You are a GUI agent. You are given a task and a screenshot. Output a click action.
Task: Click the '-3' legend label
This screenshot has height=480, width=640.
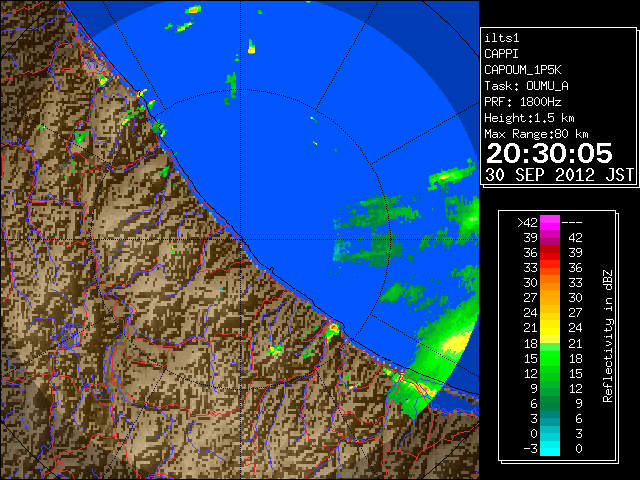[x=530, y=449]
